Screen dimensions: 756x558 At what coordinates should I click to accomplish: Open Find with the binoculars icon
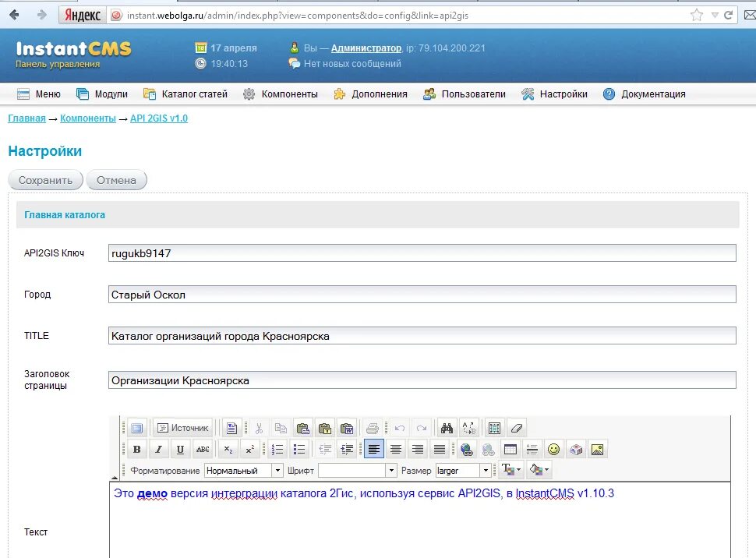(447, 428)
